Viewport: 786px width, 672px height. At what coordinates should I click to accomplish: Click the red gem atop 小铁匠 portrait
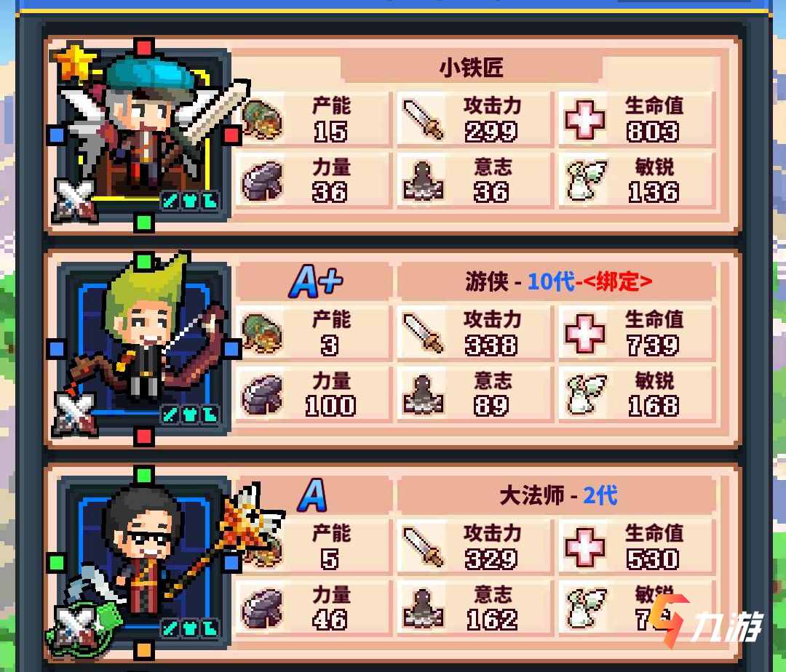pos(144,47)
